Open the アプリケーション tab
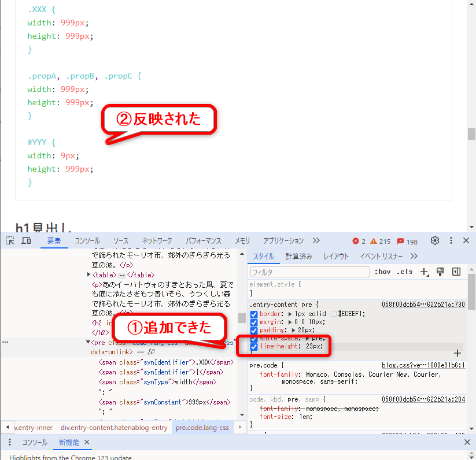This screenshot has width=476, height=460. (283, 241)
